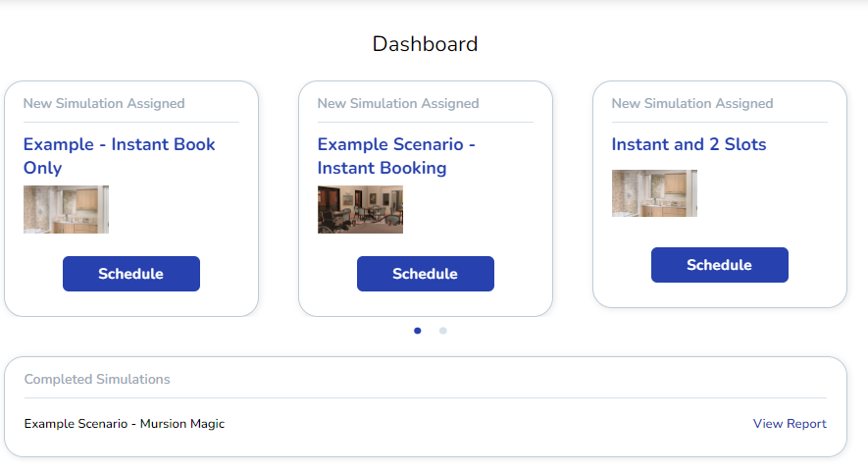The width and height of the screenshot is (868, 473).
Task: Click New Simulation Assigned above Example Scenario - Instant Booking
Action: coord(398,103)
